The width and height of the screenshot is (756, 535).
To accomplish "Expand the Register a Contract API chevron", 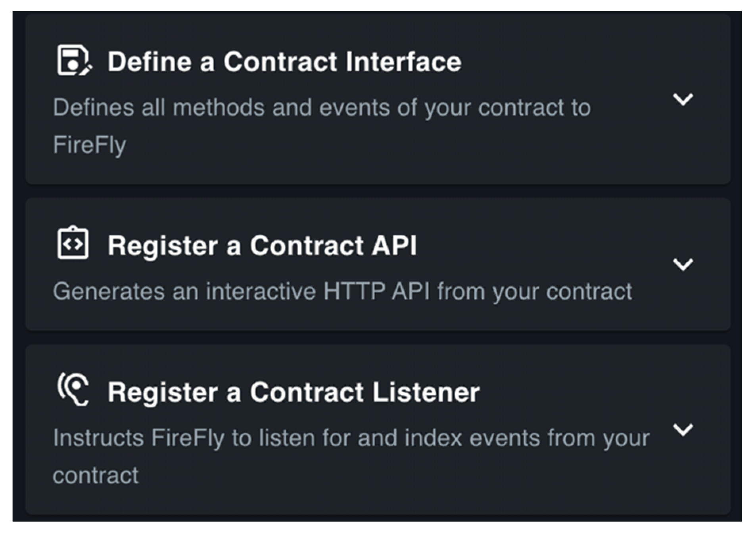I will coord(683,264).
